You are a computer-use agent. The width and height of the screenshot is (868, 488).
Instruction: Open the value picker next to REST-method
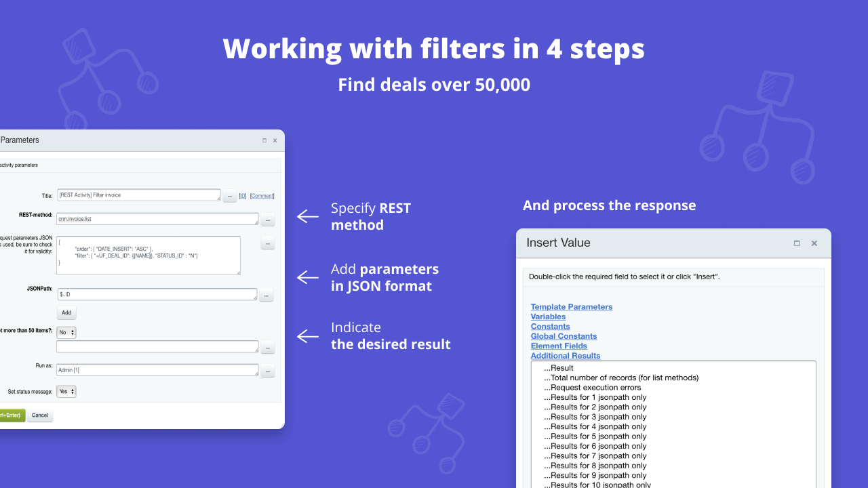tap(267, 220)
